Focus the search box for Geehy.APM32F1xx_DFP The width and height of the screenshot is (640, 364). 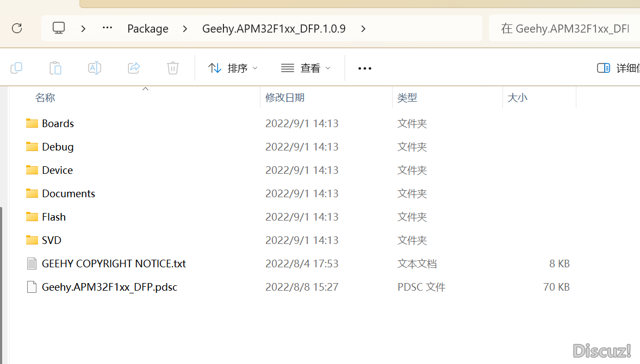pos(564,29)
